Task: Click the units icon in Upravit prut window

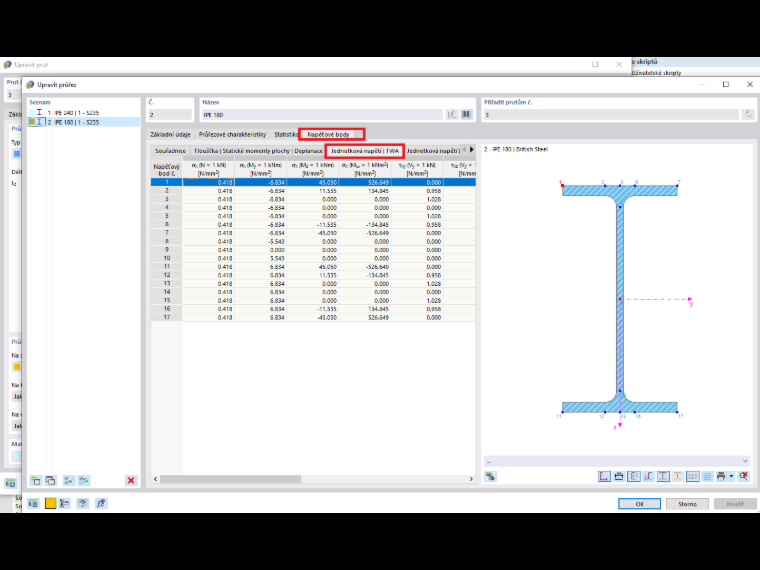Action: click(x=10, y=483)
